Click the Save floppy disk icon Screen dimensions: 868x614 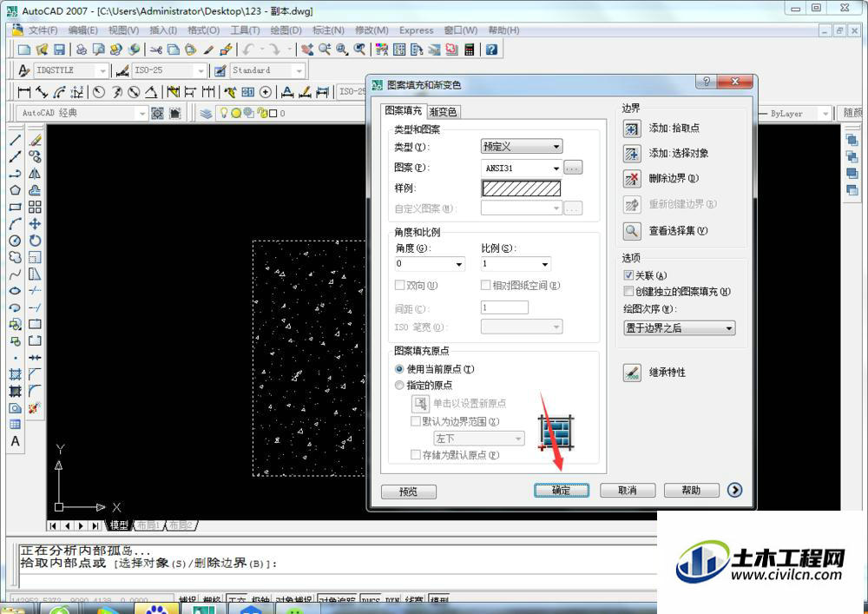tap(59, 50)
